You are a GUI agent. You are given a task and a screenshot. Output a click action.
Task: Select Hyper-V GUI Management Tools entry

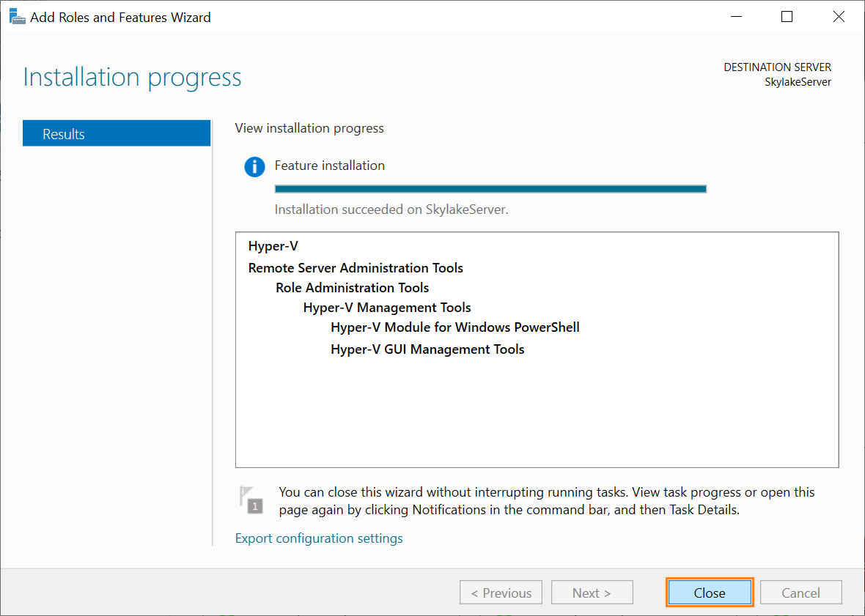pyautogui.click(x=427, y=349)
